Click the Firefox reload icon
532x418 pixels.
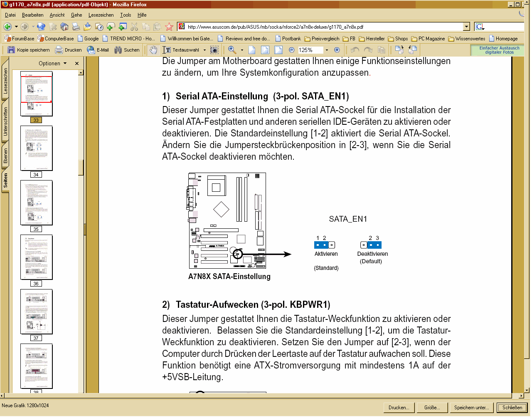click(41, 27)
